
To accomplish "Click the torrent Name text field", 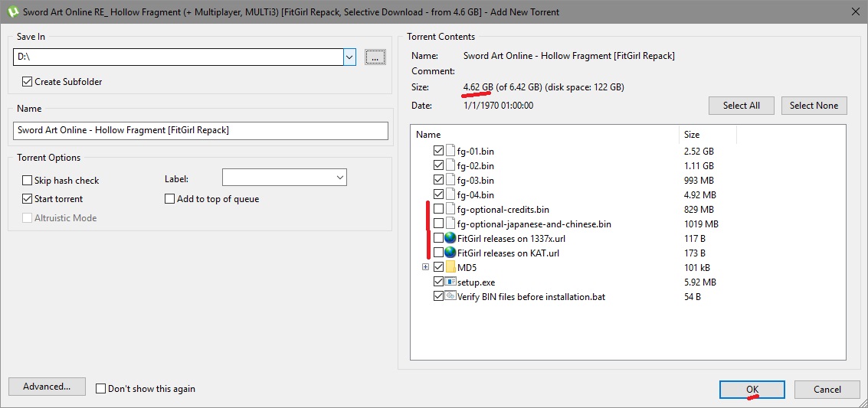I will pos(201,130).
